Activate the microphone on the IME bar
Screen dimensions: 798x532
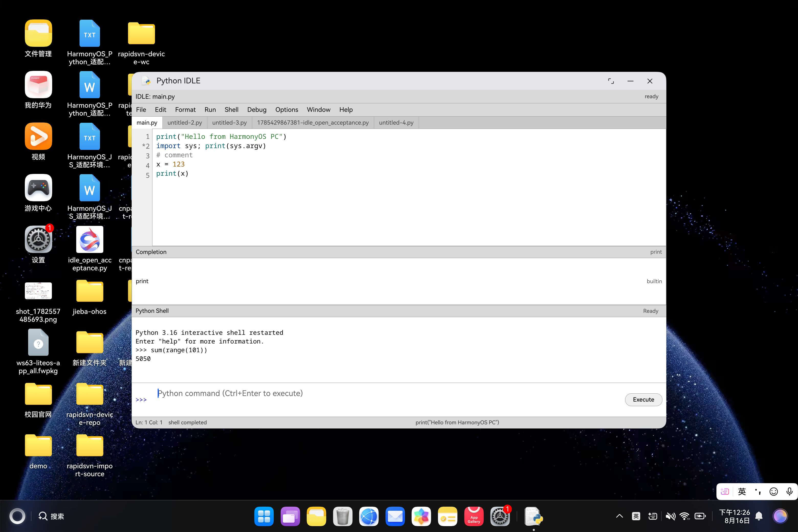(x=790, y=492)
